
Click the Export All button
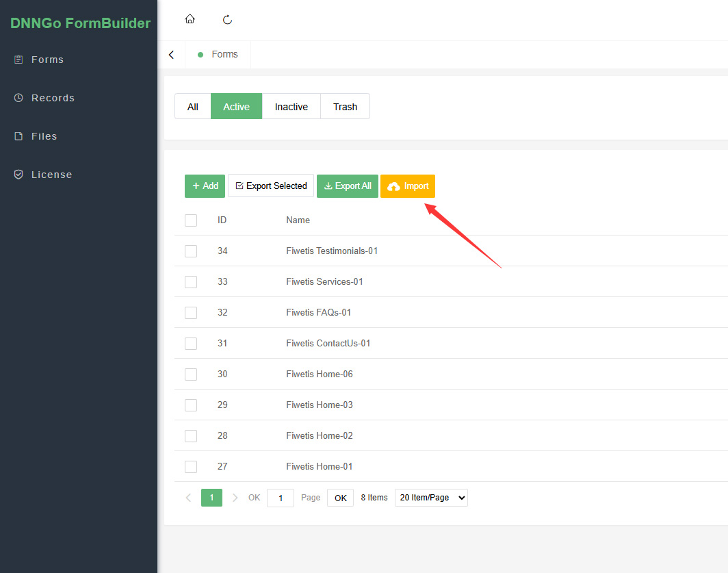(x=348, y=186)
